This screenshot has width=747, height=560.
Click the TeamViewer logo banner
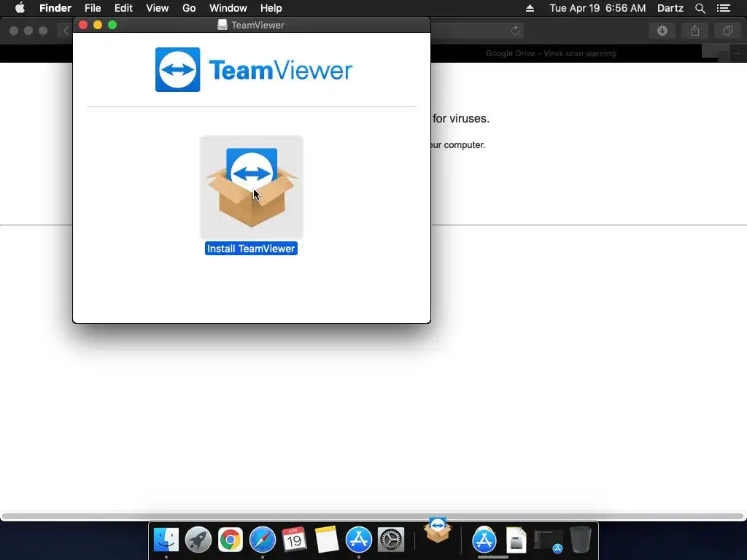(x=253, y=69)
